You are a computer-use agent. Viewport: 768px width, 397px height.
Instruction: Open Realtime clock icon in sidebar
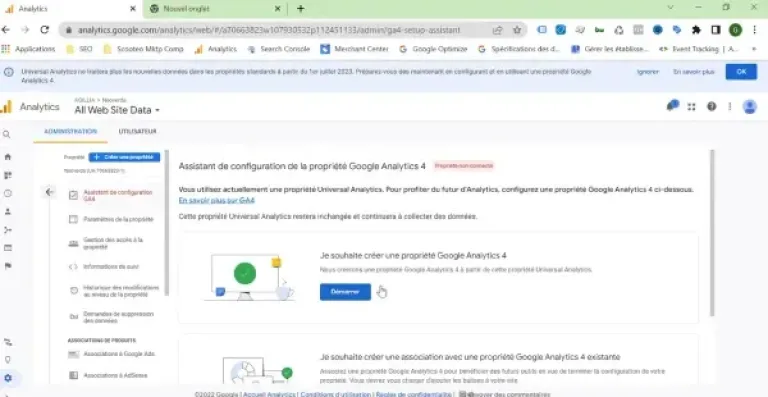7,193
